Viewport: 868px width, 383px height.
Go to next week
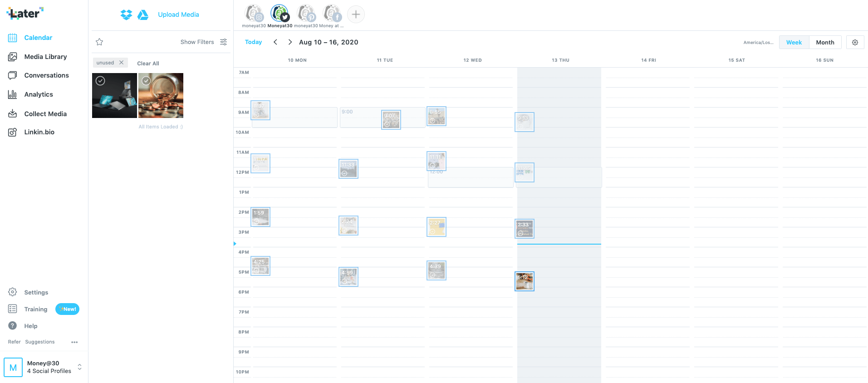point(290,42)
